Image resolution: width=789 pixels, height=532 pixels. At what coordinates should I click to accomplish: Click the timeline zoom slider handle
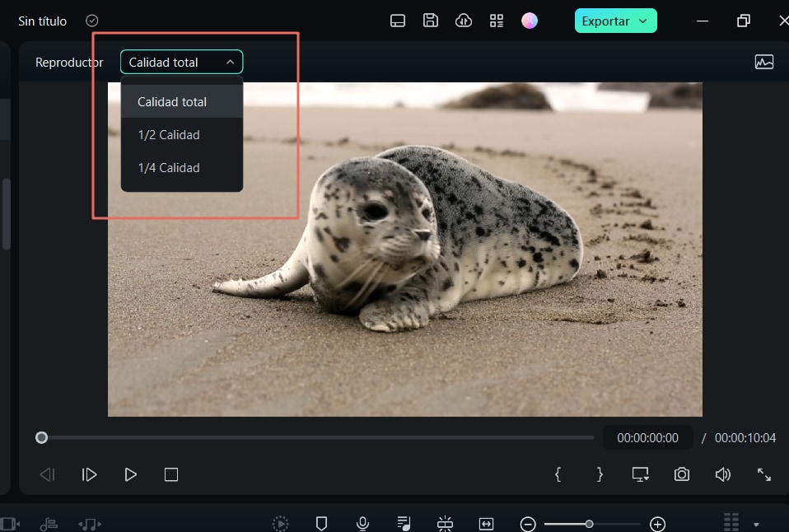pyautogui.click(x=589, y=524)
